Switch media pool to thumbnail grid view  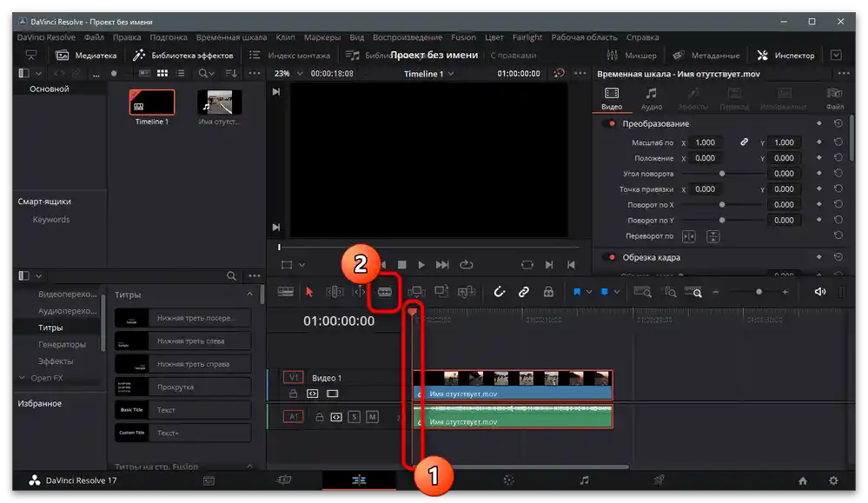point(162,73)
